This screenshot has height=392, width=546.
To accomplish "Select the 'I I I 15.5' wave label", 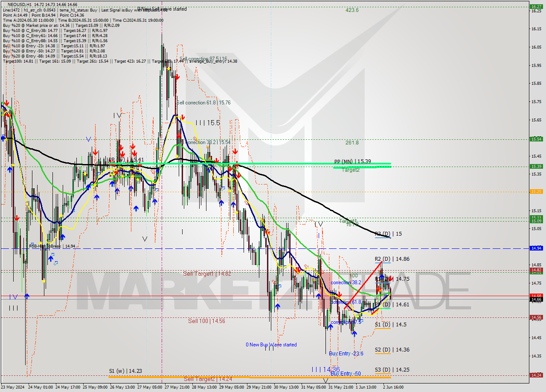I will pos(208,123).
